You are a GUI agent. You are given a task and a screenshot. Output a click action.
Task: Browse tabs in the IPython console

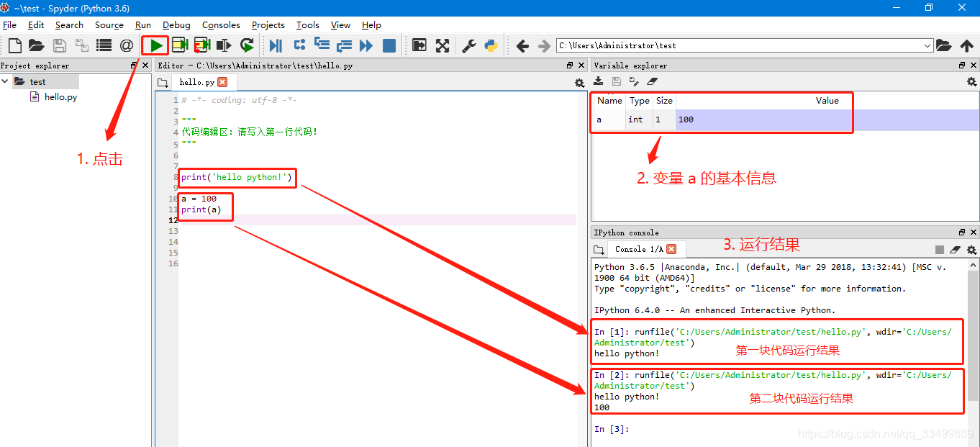(x=599, y=250)
